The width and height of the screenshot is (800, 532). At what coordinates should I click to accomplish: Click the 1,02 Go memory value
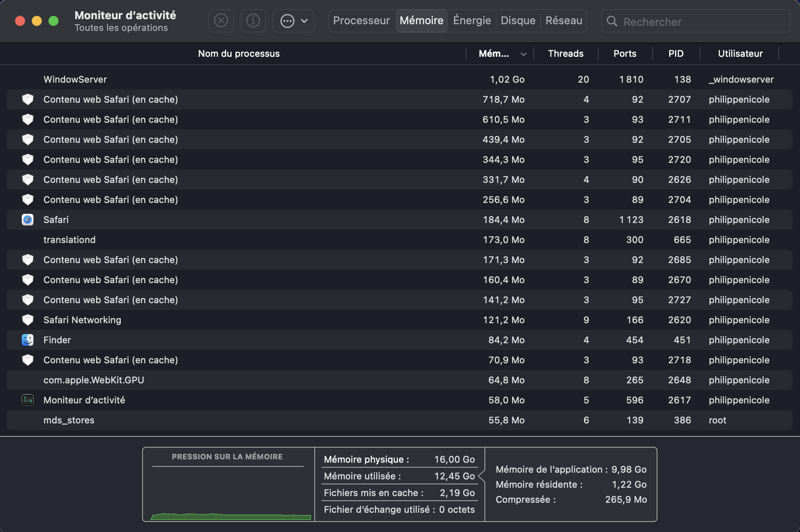point(507,79)
